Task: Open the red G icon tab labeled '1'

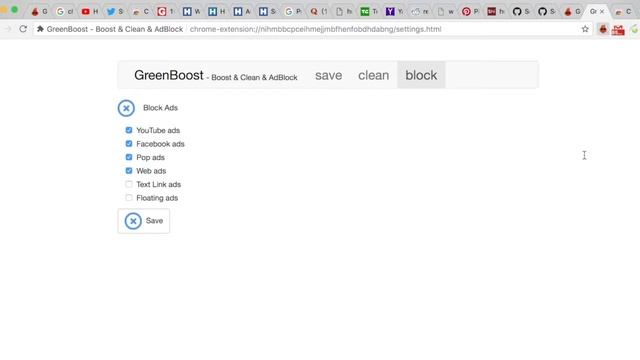Action: tap(166, 11)
